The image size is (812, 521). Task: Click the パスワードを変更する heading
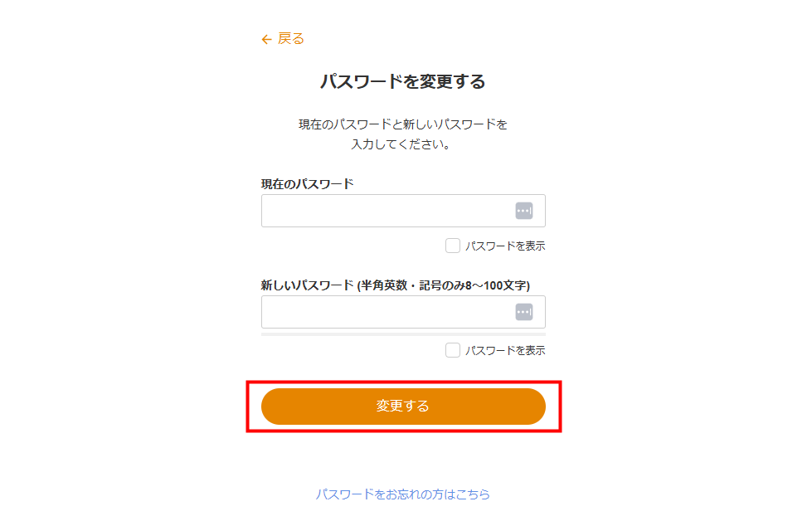pos(402,81)
